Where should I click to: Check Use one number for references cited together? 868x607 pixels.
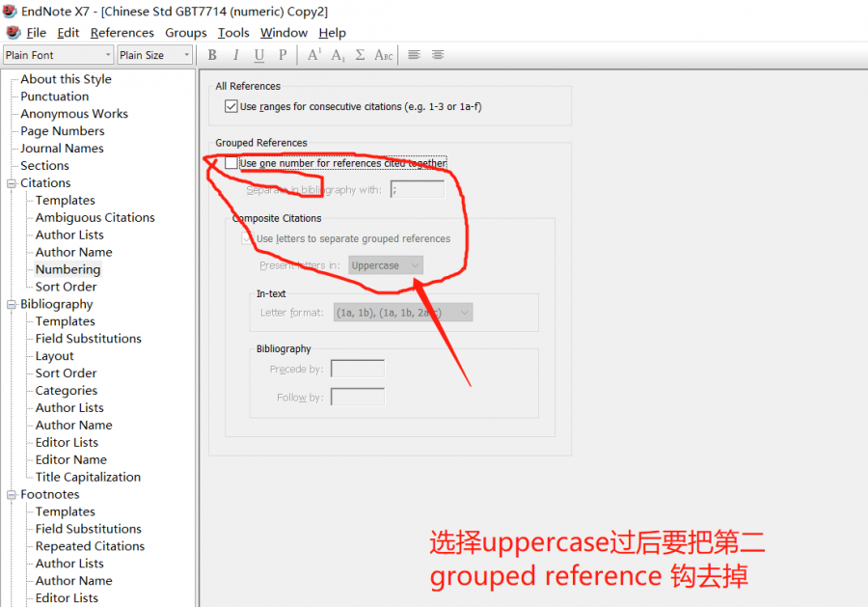(231, 163)
